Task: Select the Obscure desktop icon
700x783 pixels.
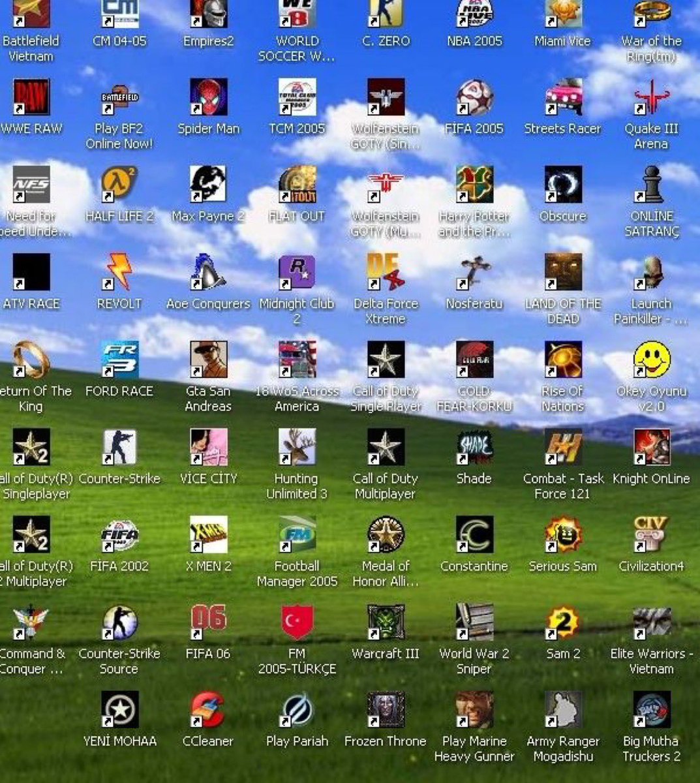Action: tap(563, 185)
